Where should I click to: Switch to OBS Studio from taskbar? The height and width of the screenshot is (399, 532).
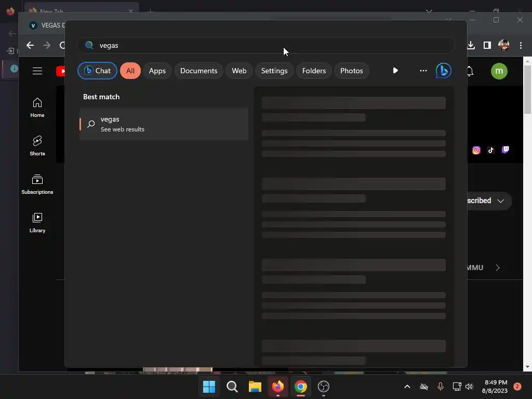click(324, 387)
